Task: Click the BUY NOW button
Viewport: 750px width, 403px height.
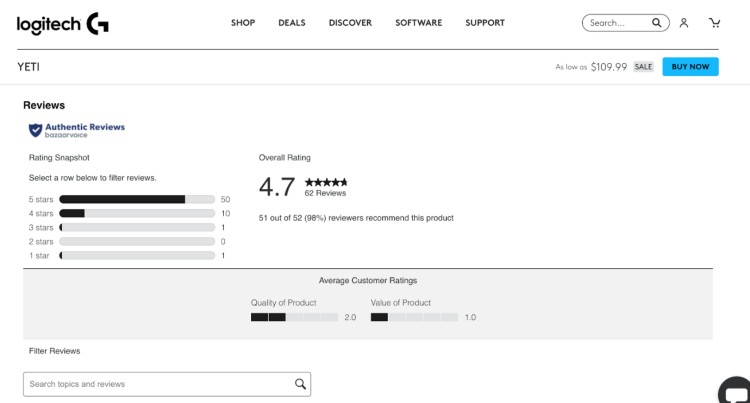Action: (x=690, y=67)
